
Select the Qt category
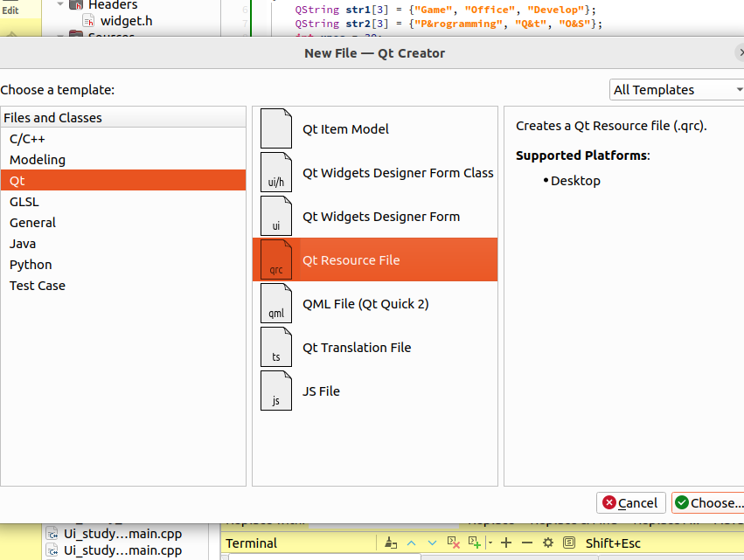pos(123,180)
